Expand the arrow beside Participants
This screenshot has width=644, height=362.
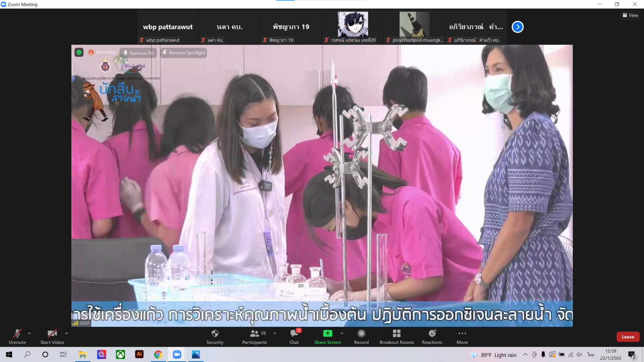click(275, 333)
